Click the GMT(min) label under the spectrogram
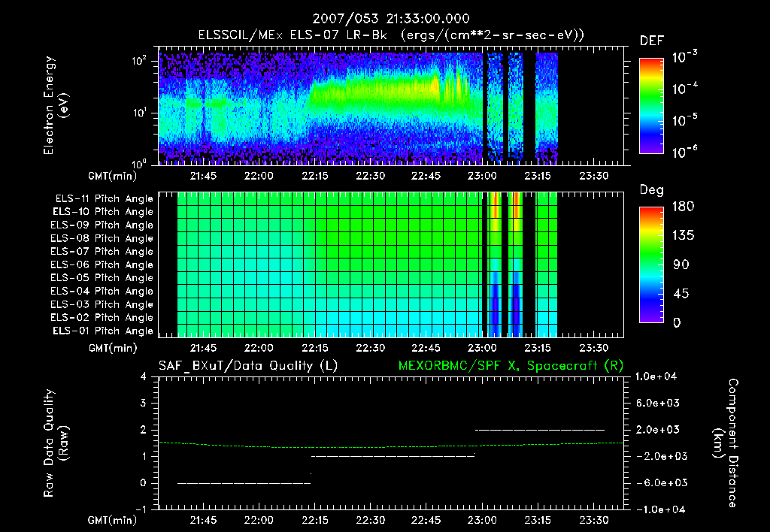The height and width of the screenshot is (532, 770). tap(113, 176)
